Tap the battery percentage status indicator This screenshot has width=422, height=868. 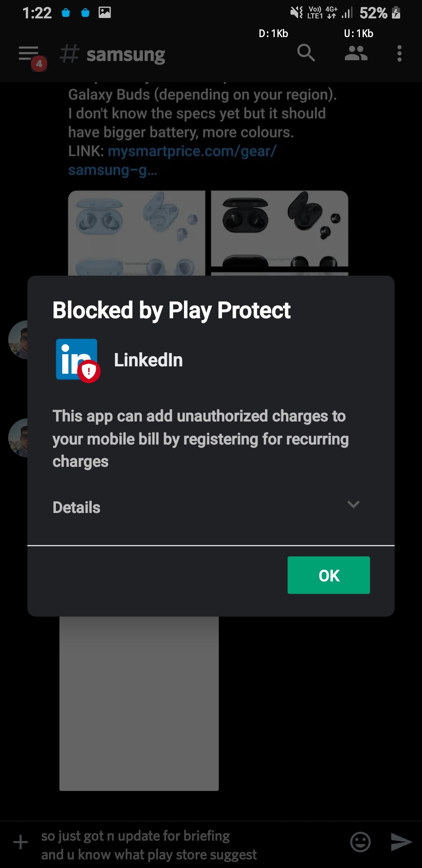(373, 13)
